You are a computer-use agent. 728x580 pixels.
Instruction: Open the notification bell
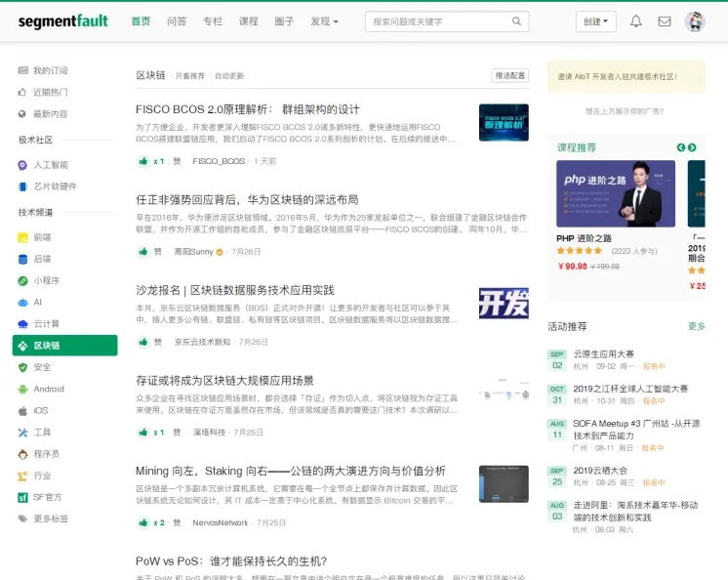[635, 21]
